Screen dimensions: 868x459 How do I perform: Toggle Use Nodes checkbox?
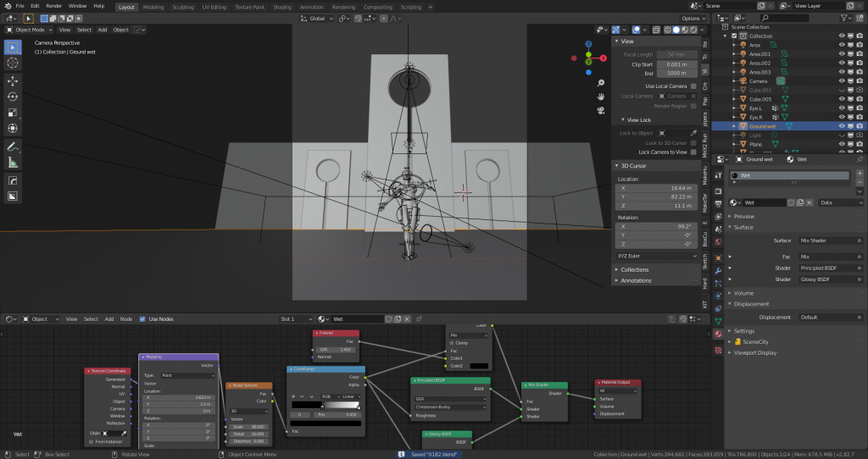(142, 319)
